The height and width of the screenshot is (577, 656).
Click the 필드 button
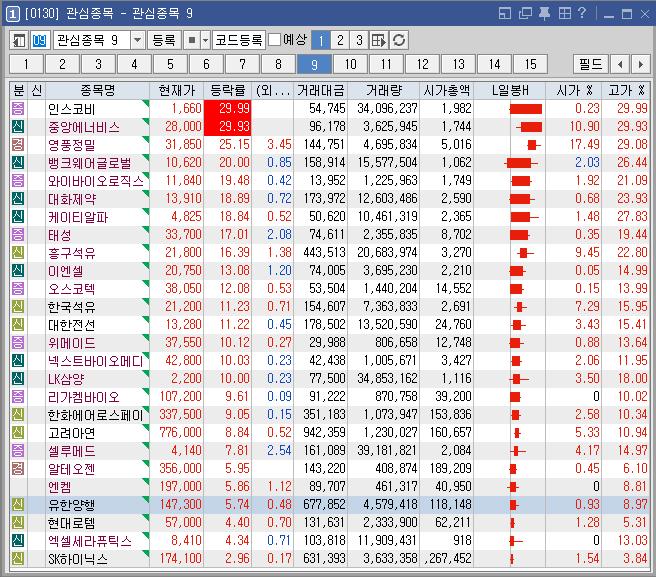pyautogui.click(x=591, y=64)
